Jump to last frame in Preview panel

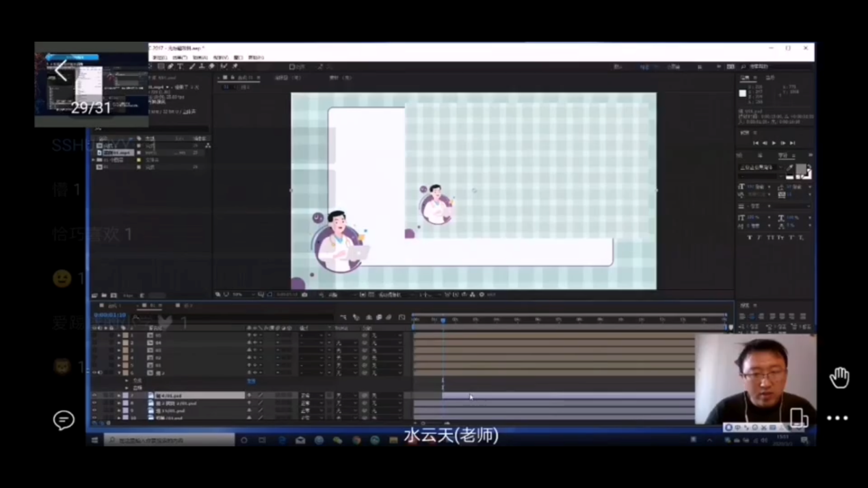792,144
